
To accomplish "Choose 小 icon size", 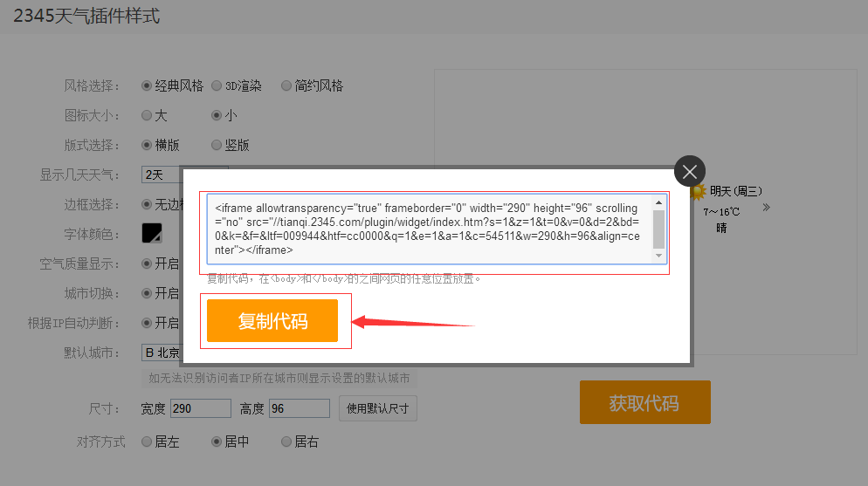I will (x=217, y=115).
